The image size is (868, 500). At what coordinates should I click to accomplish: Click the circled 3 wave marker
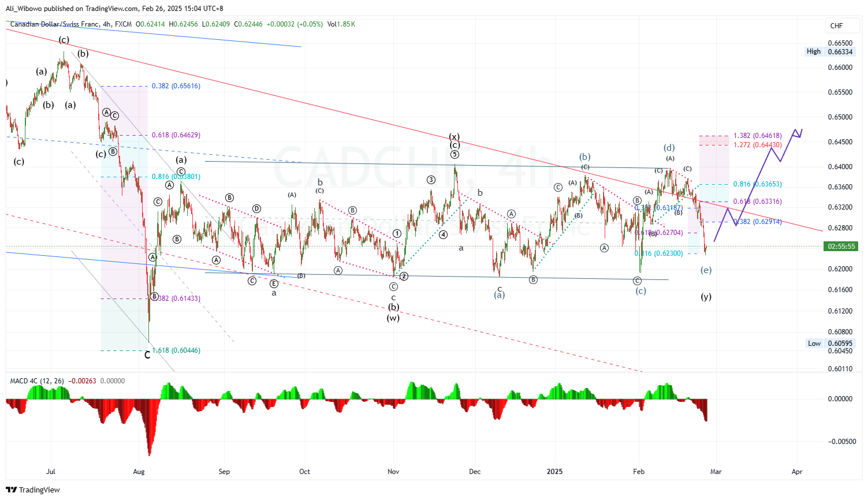431,180
